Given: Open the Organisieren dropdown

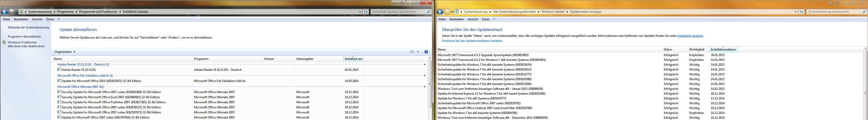Looking at the screenshot, I should 65,52.
